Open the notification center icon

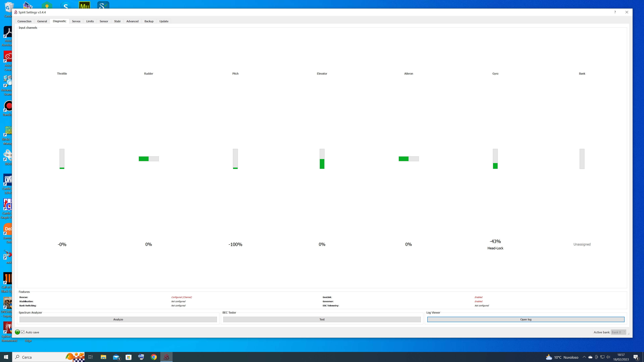pyautogui.click(x=636, y=357)
